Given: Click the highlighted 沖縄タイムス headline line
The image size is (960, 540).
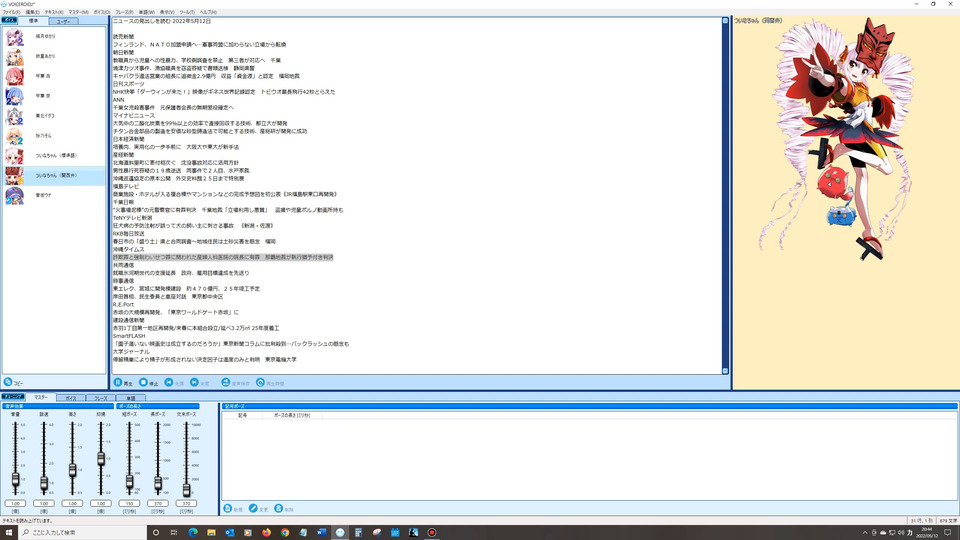Looking at the screenshot, I should tap(223, 257).
